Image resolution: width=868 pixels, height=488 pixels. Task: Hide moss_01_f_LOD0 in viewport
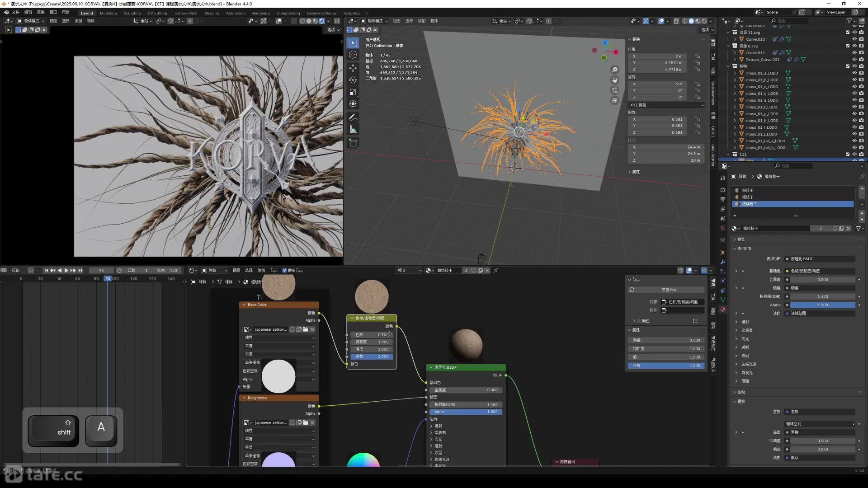[854, 107]
